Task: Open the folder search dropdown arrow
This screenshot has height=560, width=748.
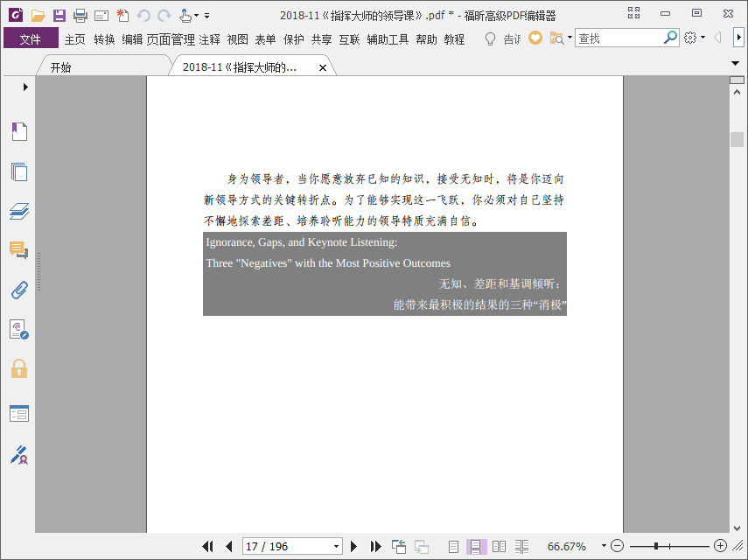Action: (x=570, y=38)
